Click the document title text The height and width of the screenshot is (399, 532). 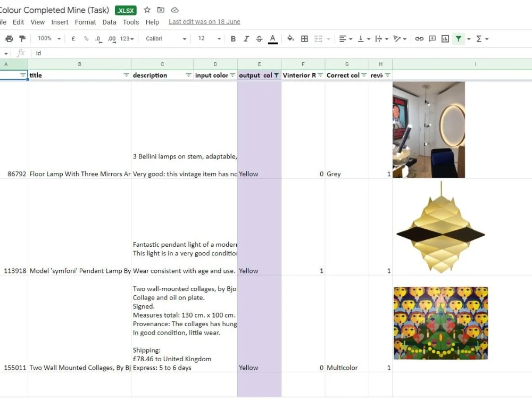[x=54, y=10]
